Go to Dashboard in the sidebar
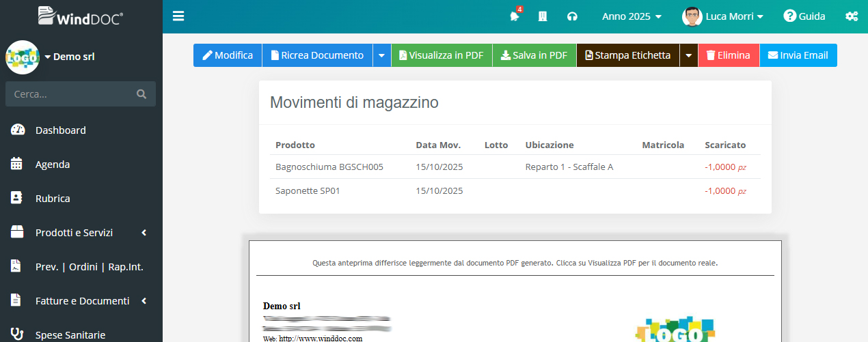Viewport: 868px width, 342px height. coord(60,130)
